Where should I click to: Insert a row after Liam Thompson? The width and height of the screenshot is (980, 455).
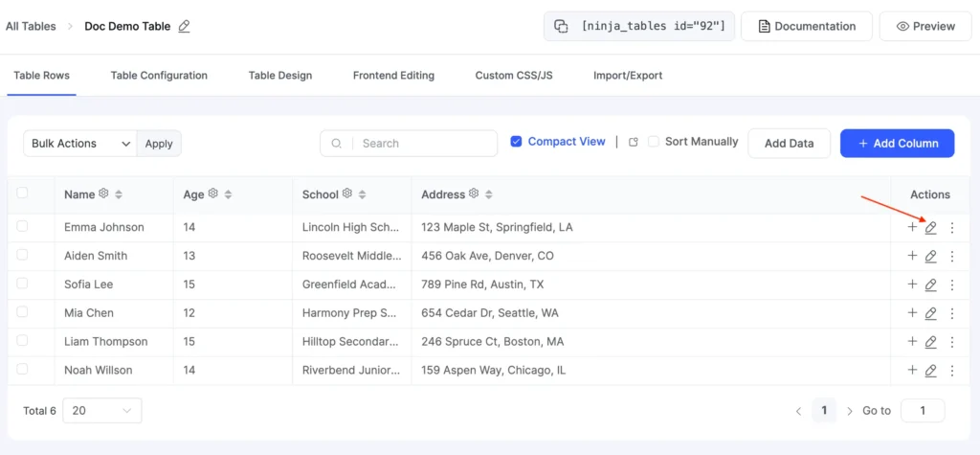tap(912, 342)
